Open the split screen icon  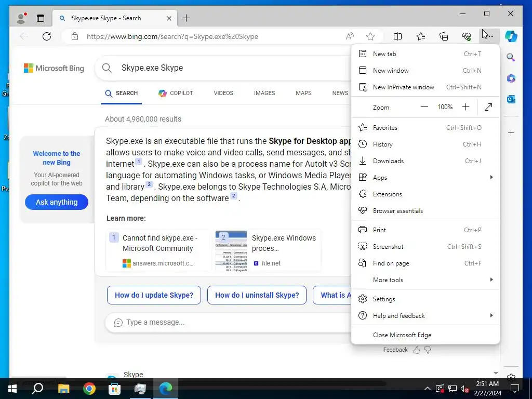(x=397, y=36)
